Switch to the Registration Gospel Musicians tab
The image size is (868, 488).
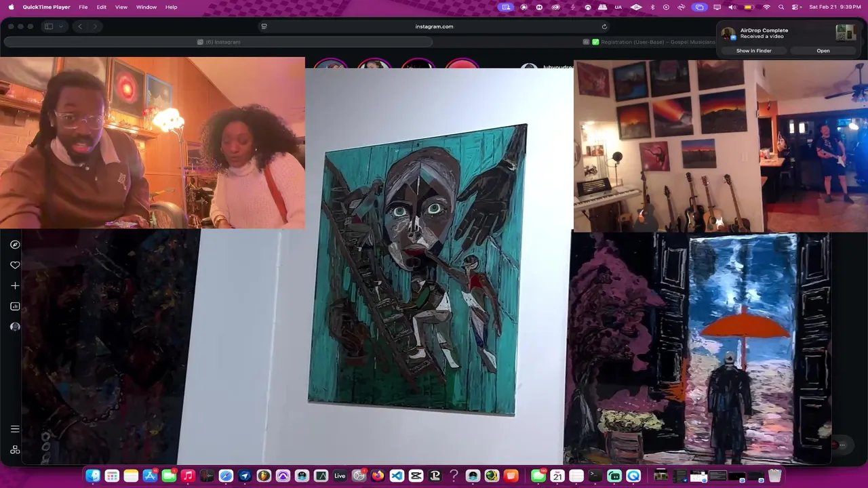click(649, 42)
